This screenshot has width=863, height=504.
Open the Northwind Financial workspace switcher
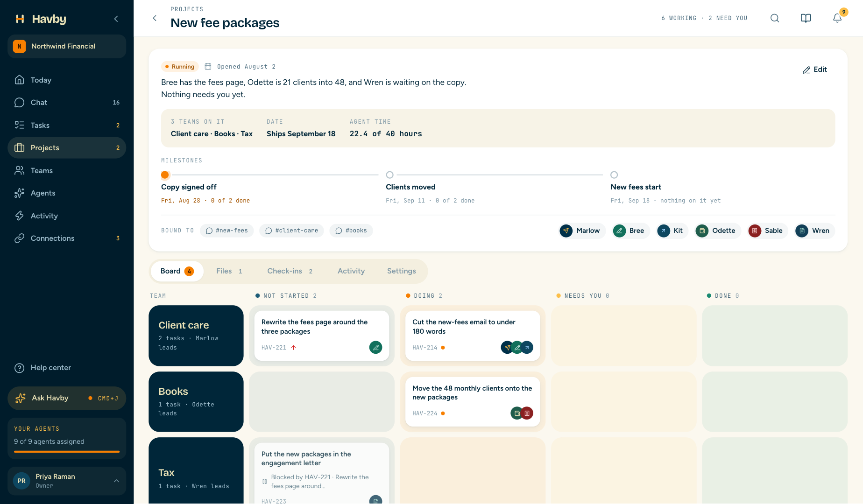coord(67,46)
